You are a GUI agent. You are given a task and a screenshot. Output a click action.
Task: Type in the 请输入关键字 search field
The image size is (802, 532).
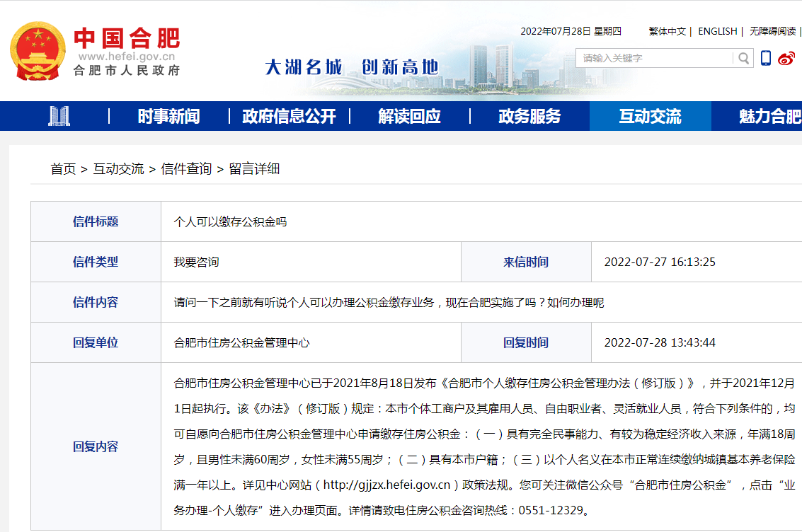[x=654, y=58]
